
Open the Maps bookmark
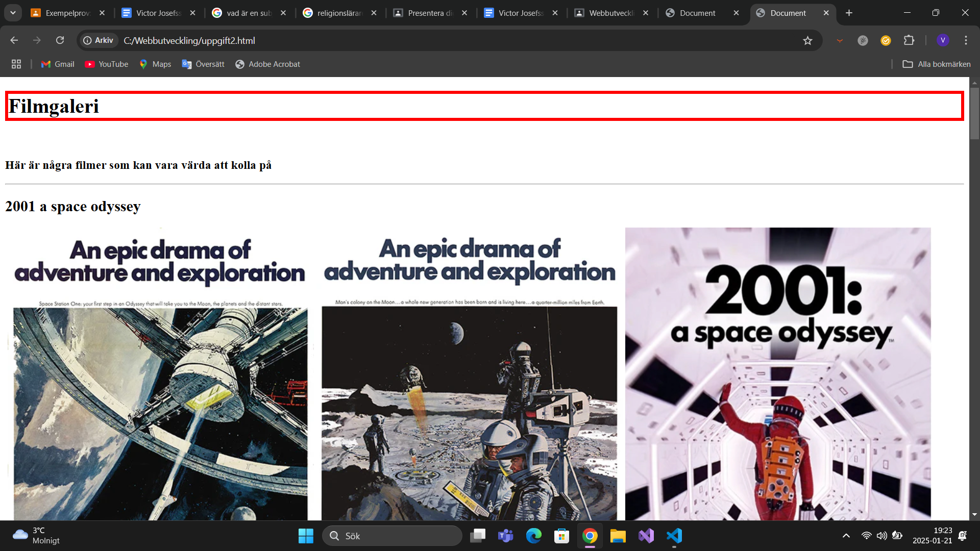[x=155, y=64]
